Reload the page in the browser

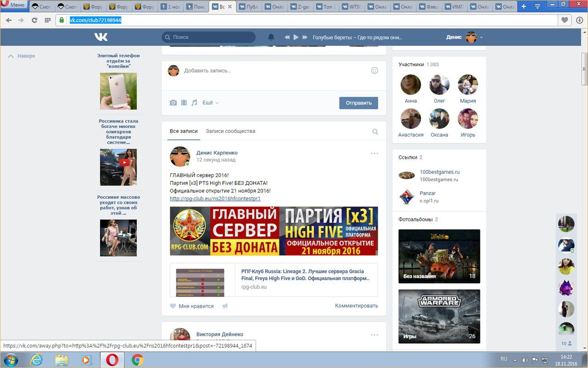click(x=34, y=20)
